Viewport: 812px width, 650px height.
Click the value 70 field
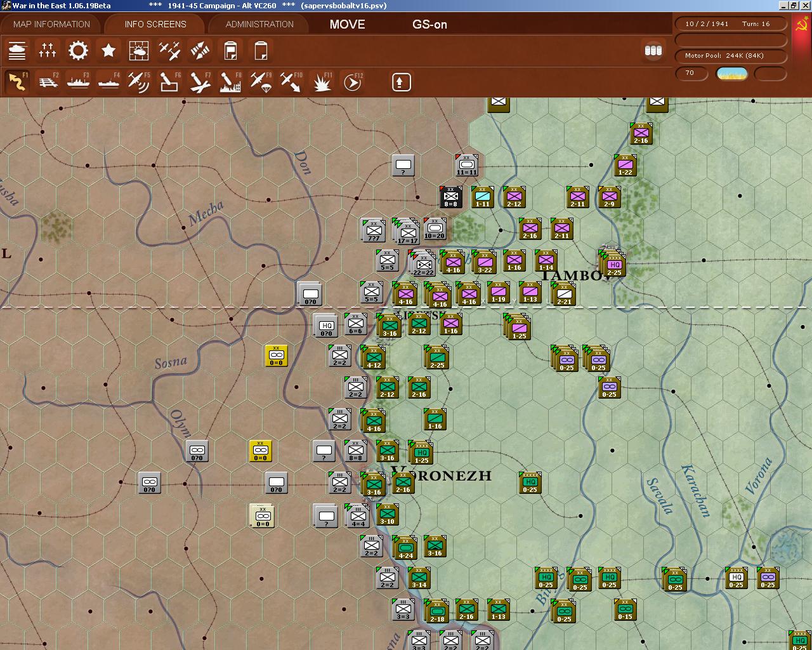click(x=692, y=73)
